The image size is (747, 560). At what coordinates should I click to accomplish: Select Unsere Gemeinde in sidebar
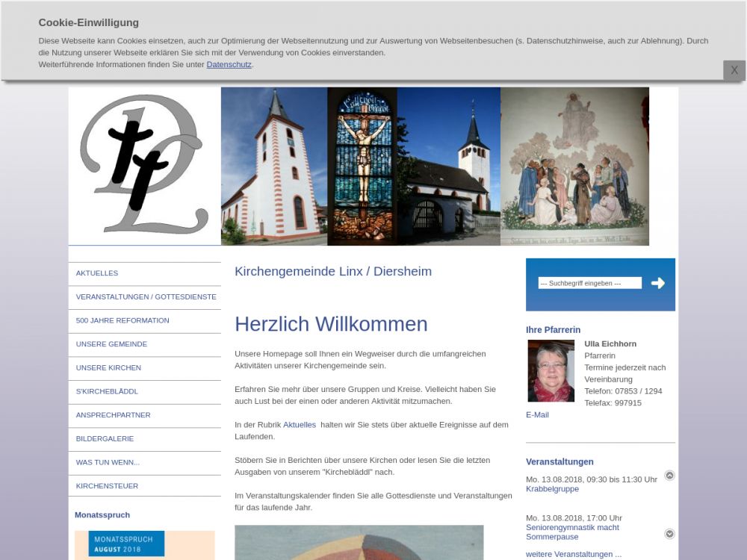111,344
